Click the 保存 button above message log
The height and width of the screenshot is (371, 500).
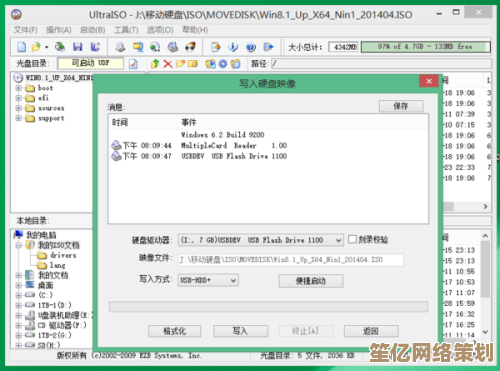click(x=401, y=106)
